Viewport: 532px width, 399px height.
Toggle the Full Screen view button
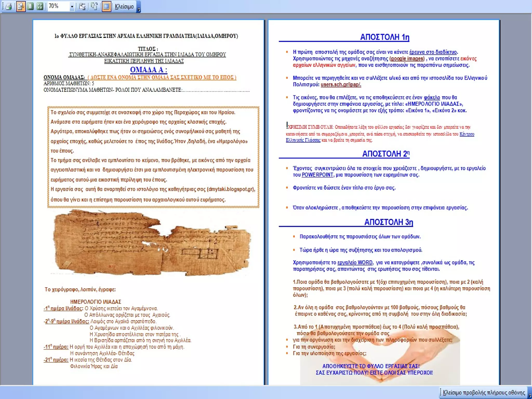pos(106,6)
